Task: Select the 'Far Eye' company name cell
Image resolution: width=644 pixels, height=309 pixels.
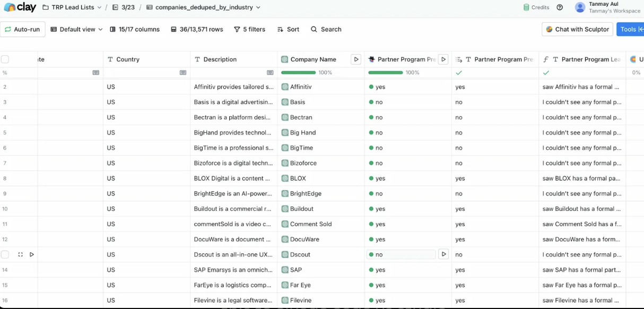Action: pos(320,285)
